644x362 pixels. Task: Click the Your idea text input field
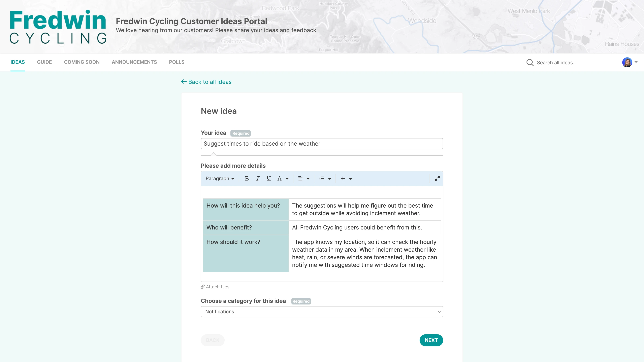322,144
